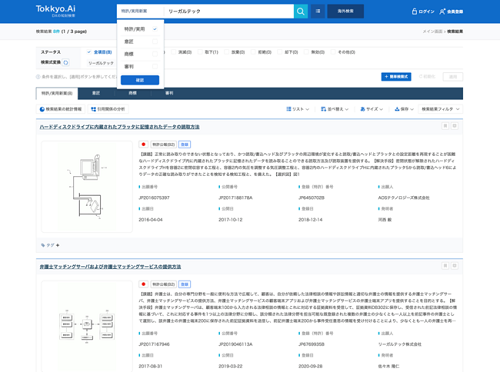
Task: Click application number JP2016075397
Action: [154, 198]
